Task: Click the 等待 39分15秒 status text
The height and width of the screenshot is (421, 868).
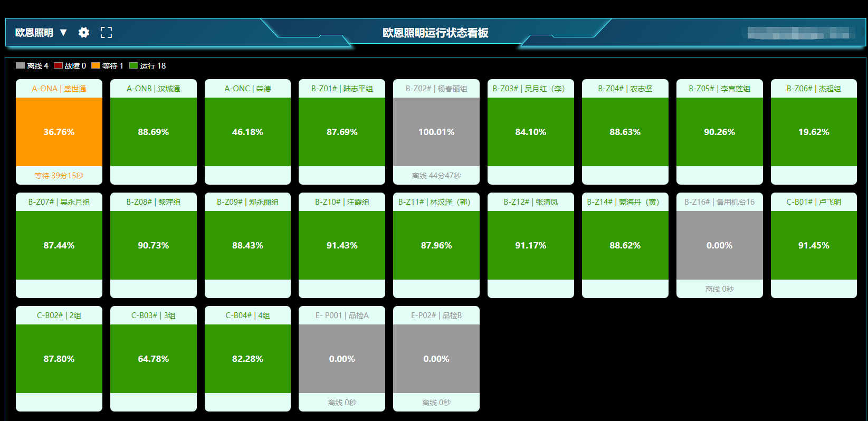Action: pyautogui.click(x=59, y=176)
